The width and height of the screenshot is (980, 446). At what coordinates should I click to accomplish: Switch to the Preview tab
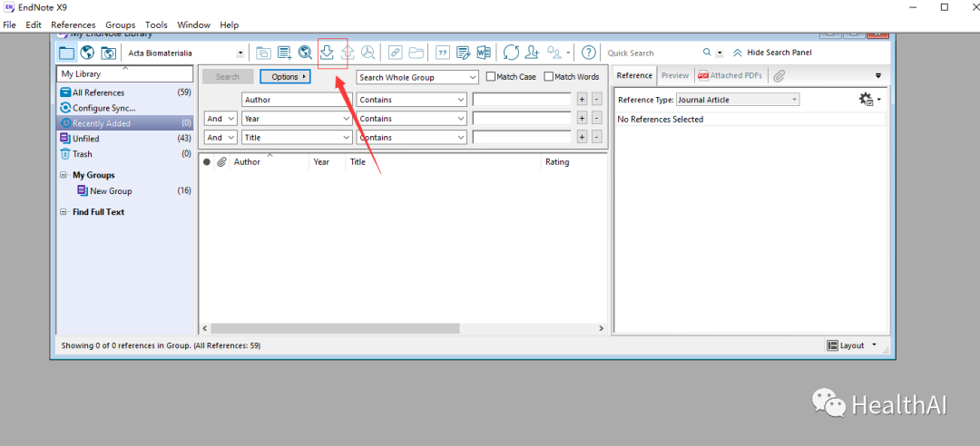(x=675, y=75)
